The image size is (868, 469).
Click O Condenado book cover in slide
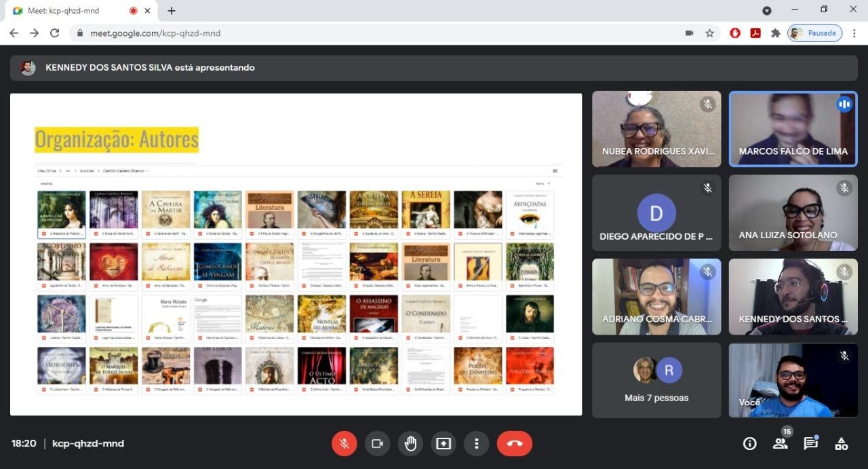pos(426,314)
